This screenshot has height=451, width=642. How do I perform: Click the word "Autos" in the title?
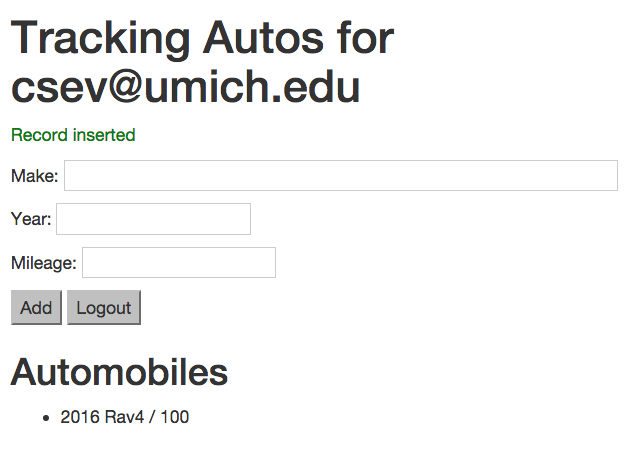pos(264,38)
